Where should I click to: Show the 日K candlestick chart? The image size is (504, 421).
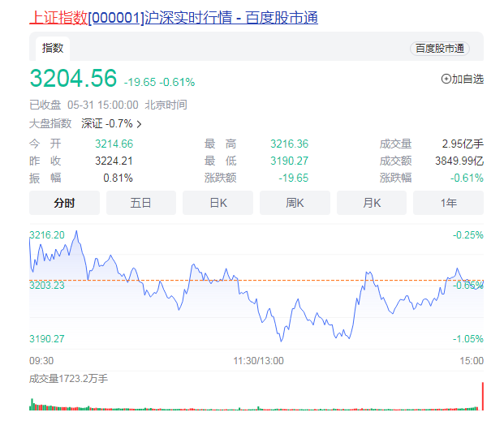(218, 203)
